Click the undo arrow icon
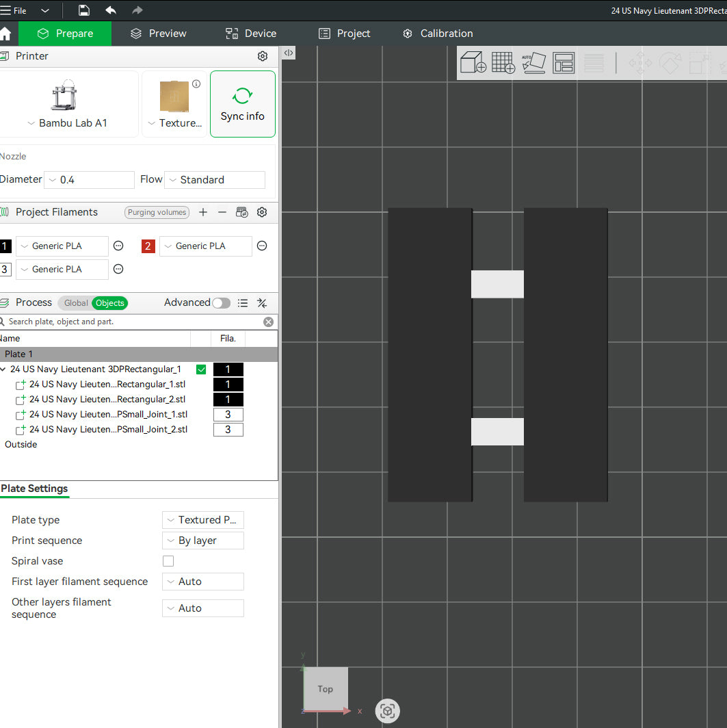 point(110,10)
